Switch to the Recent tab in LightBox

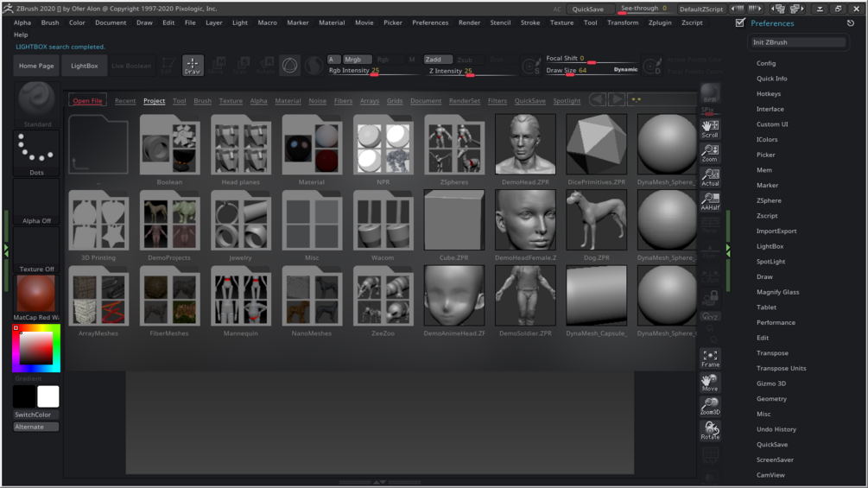125,101
